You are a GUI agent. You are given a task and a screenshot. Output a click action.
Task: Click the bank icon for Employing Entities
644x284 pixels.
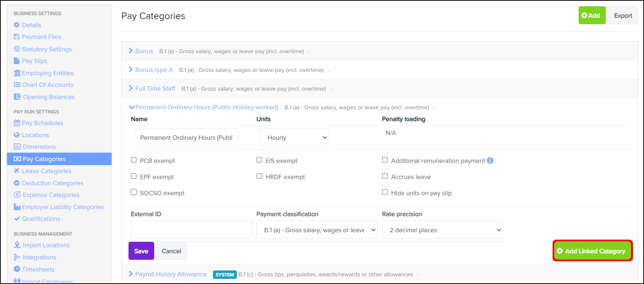pos(17,73)
